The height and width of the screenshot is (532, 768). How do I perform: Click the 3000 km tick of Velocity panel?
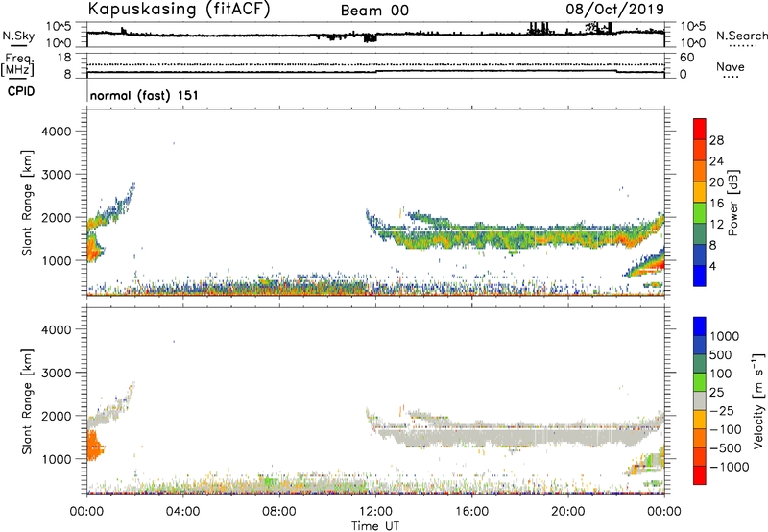[x=57, y=373]
